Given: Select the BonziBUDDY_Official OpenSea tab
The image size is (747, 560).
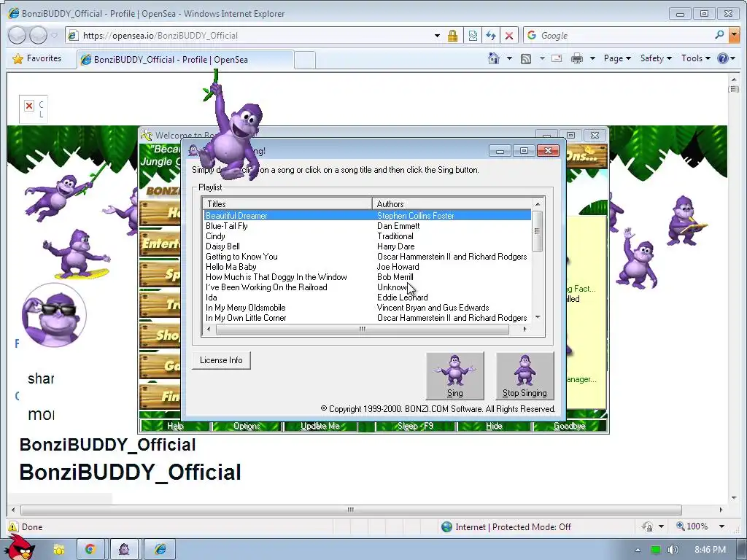Looking at the screenshot, I should [185, 60].
